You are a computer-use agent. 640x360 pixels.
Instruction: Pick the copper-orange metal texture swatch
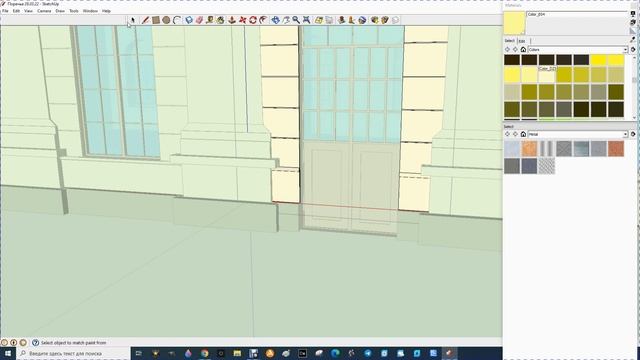point(529,149)
